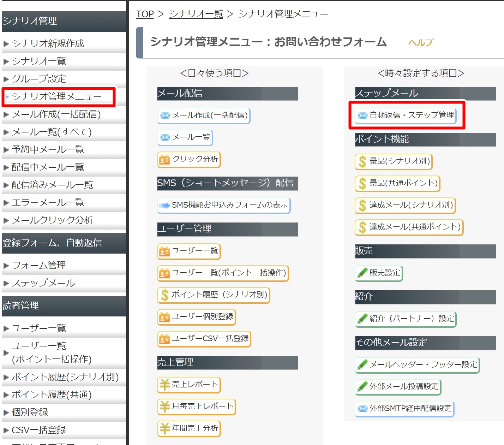Click dollar icon on 達成メール(共通ポイント)
This screenshot has height=445, width=504.
point(362,227)
